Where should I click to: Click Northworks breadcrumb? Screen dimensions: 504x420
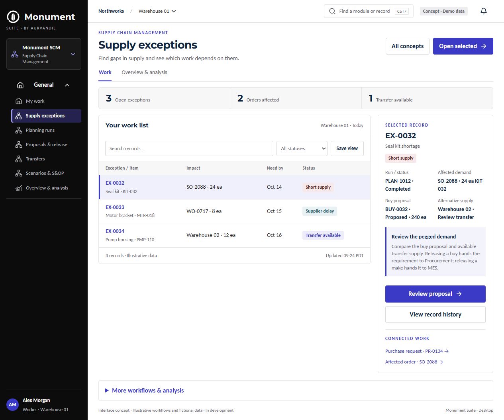(x=111, y=11)
